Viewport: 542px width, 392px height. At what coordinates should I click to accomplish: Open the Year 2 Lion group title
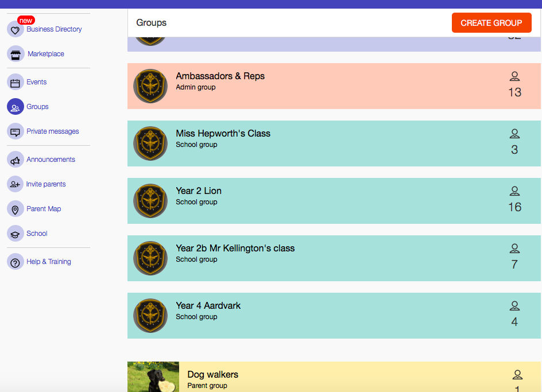(x=199, y=191)
